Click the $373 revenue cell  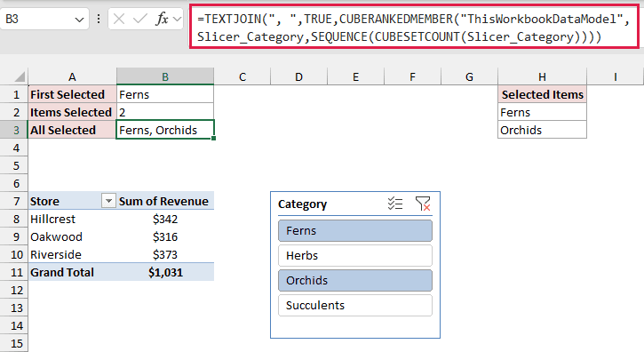click(x=165, y=254)
